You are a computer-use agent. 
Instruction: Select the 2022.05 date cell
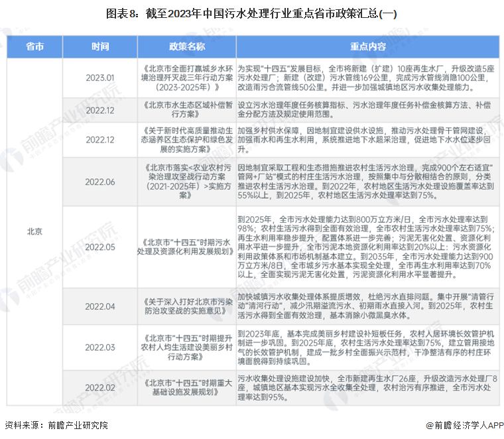101,247
